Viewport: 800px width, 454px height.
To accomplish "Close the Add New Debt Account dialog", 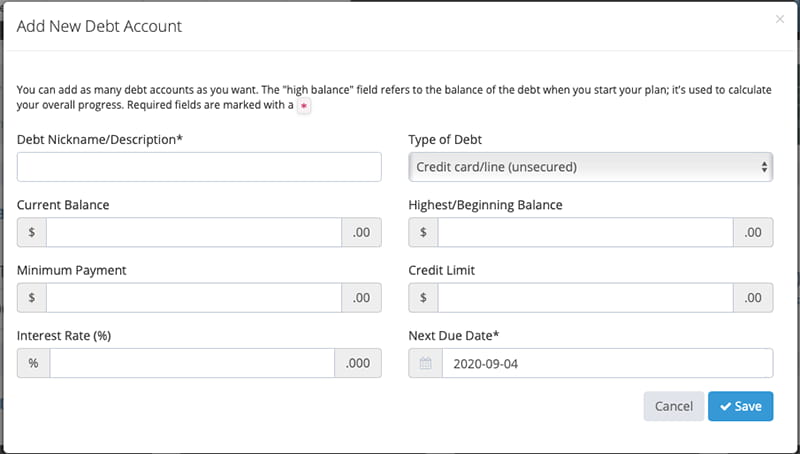I will click(x=780, y=19).
